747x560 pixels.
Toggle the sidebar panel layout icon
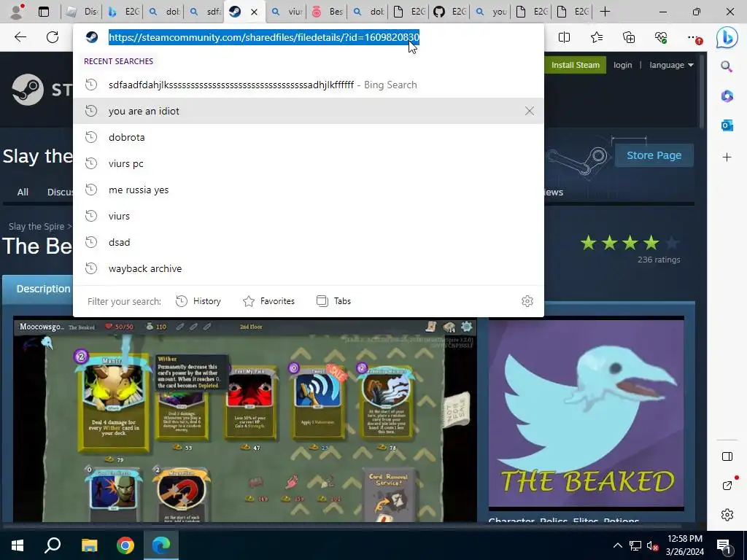click(727, 456)
